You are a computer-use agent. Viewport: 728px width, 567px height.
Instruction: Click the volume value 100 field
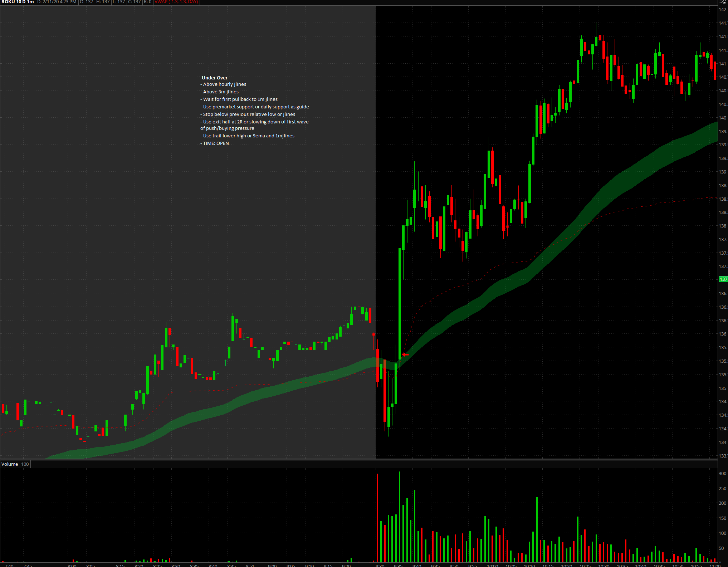(25, 464)
